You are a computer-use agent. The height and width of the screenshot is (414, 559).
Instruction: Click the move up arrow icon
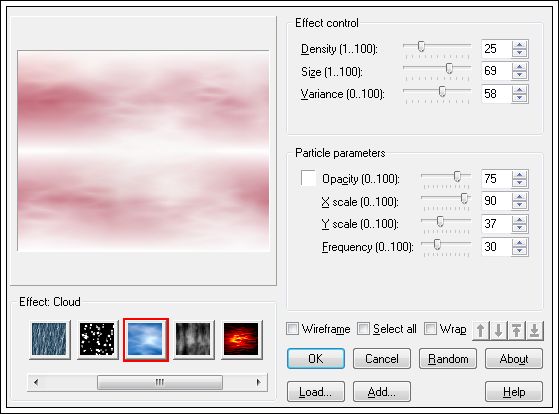pos(481,331)
